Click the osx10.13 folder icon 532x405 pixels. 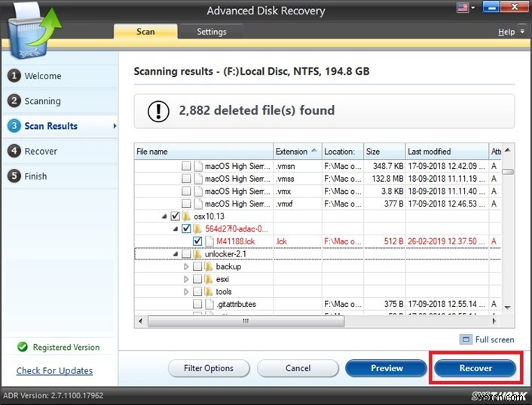pos(186,216)
